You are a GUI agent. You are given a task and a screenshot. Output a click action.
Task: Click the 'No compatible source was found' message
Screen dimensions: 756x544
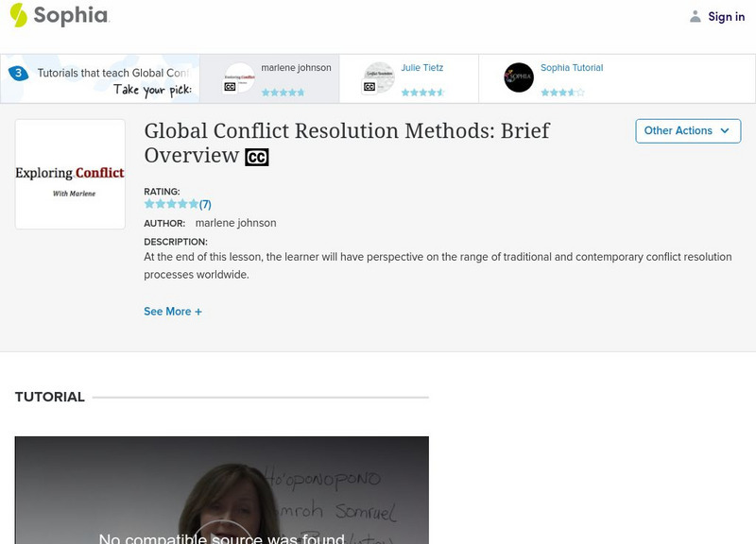222,538
